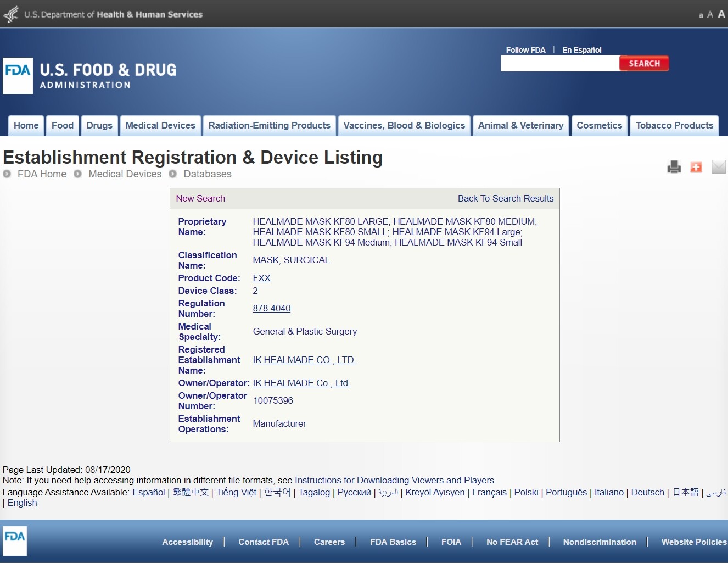Select Русский language link
Image resolution: width=728 pixels, height=563 pixels.
click(354, 493)
